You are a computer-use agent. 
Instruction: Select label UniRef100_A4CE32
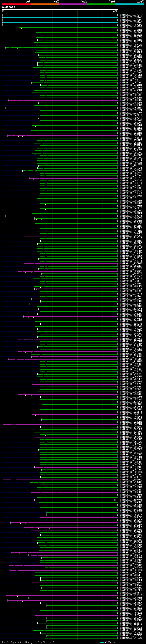pos(131,70)
